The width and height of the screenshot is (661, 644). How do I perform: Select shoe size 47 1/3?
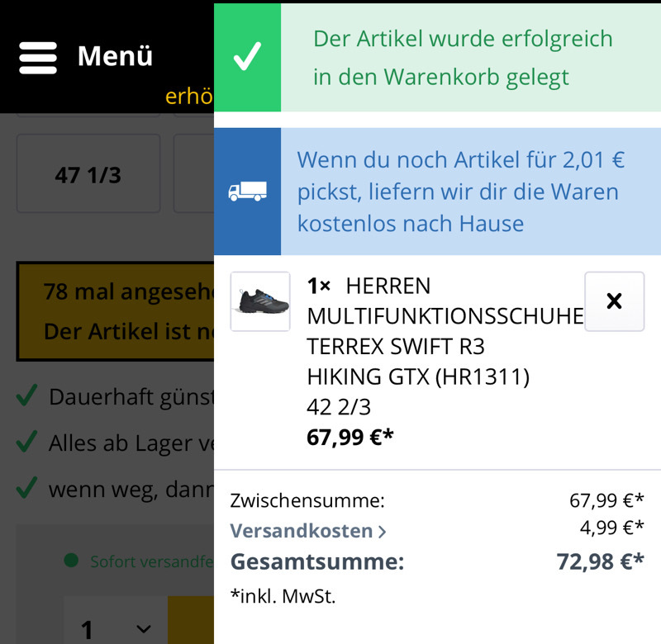pos(88,173)
